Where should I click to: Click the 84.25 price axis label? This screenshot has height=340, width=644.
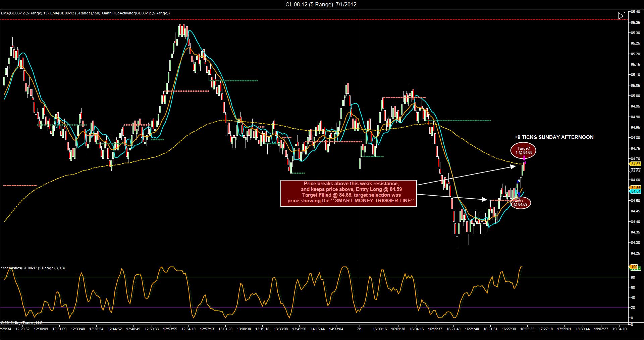pyautogui.click(x=635, y=253)
